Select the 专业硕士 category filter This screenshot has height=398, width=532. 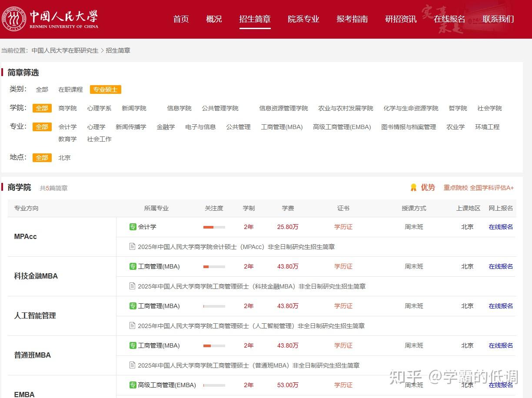pyautogui.click(x=106, y=90)
